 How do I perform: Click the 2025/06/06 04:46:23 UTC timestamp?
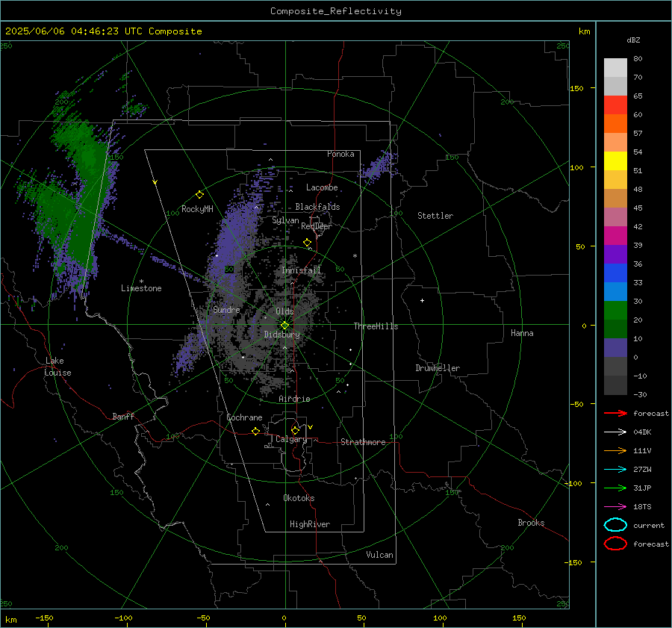pyautogui.click(x=65, y=31)
